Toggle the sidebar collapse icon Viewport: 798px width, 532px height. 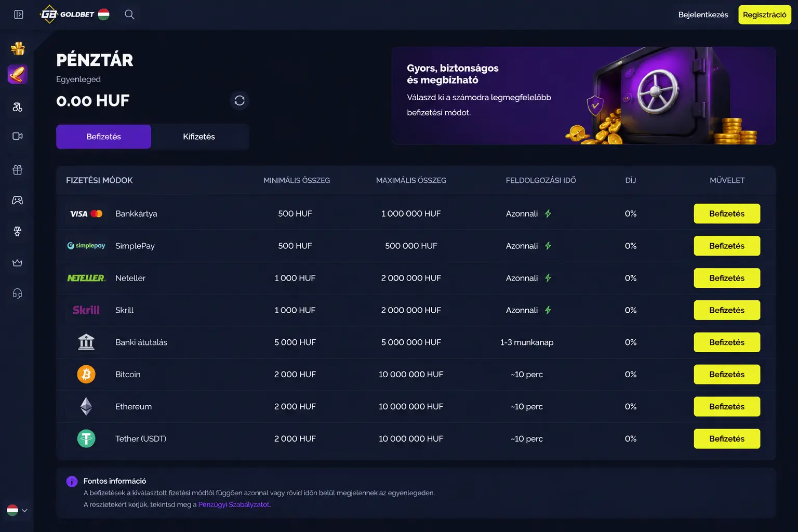pyautogui.click(x=19, y=15)
